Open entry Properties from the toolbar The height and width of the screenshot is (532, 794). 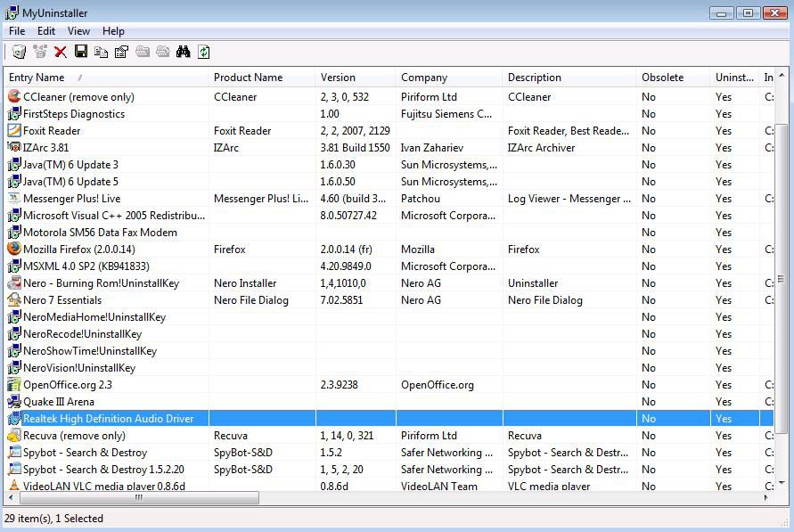(x=121, y=52)
